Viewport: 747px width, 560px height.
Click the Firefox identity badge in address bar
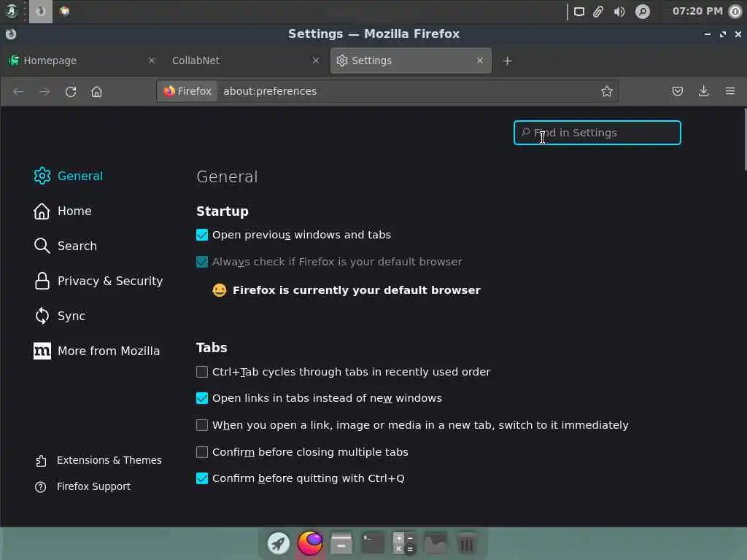click(x=187, y=91)
